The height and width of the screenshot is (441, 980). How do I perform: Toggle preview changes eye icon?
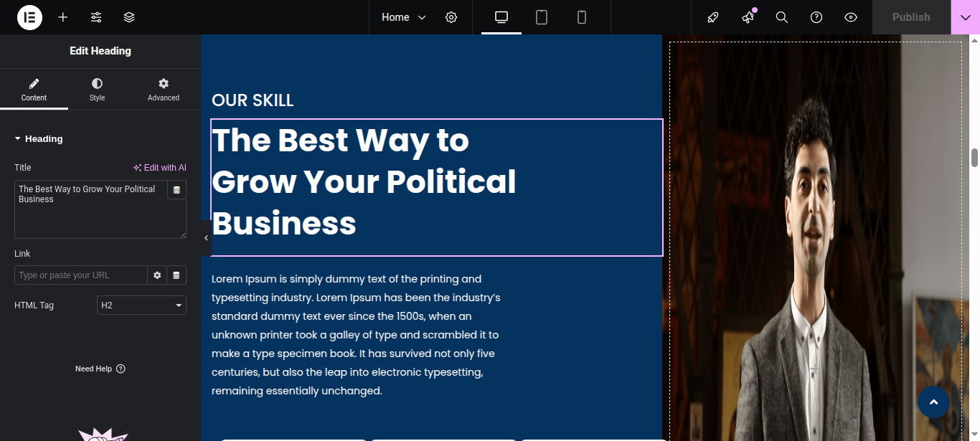pyautogui.click(x=851, y=17)
